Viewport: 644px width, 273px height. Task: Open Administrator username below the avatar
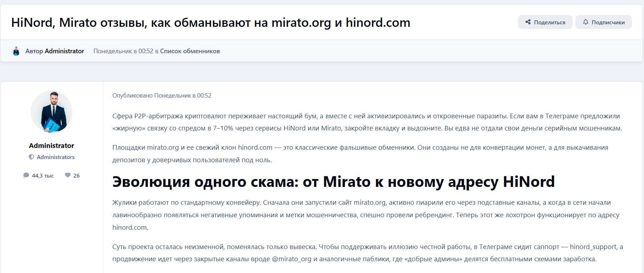pos(51,145)
